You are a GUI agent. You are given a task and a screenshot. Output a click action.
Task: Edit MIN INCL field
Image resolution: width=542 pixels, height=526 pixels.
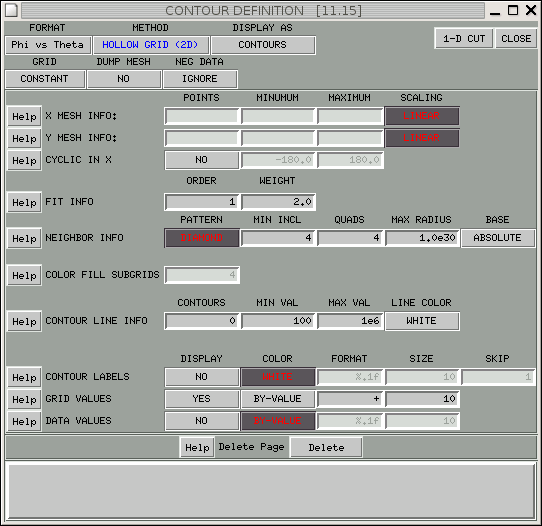(278, 238)
